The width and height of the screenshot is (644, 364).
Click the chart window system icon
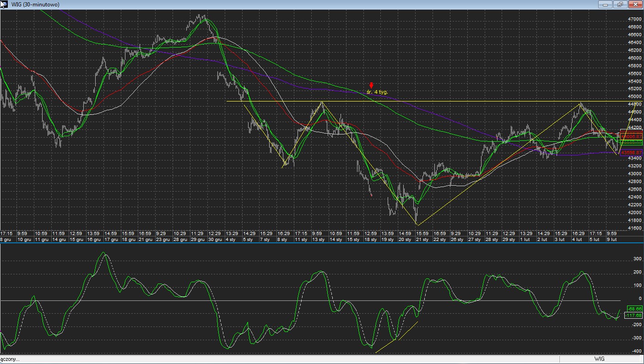[x=4, y=5]
